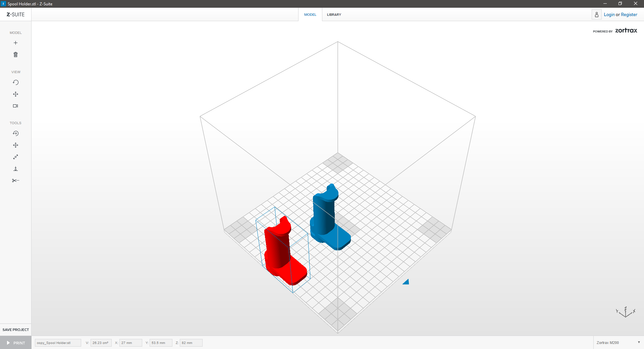This screenshot has height=349, width=644.
Task: Click SAVE PROJECT button
Action: (16, 330)
